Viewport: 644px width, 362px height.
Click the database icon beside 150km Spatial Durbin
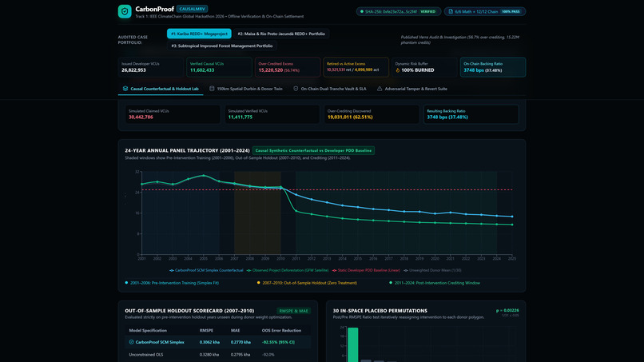(x=212, y=89)
